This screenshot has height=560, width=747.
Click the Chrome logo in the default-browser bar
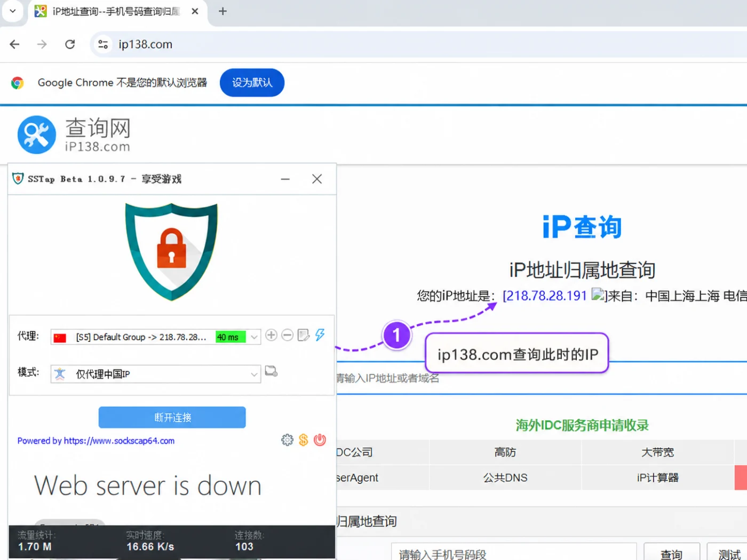pyautogui.click(x=18, y=83)
